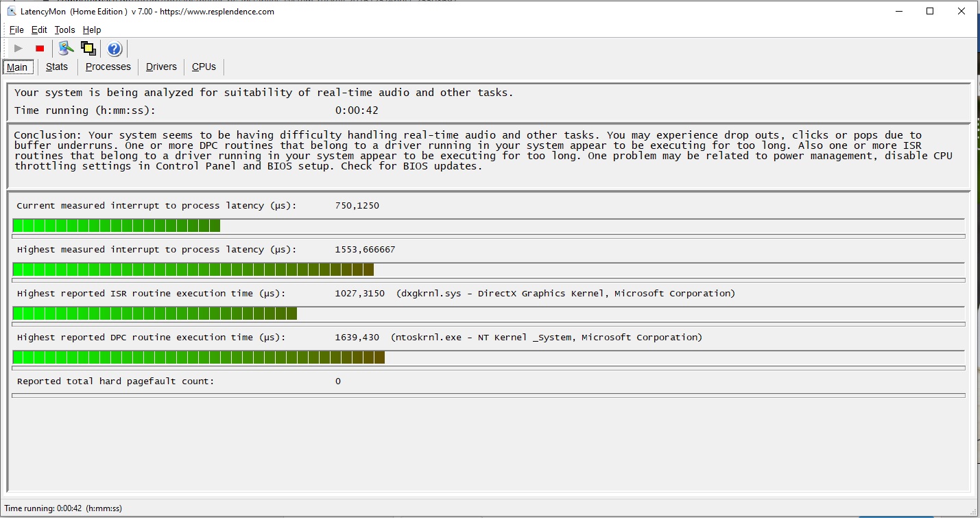This screenshot has height=518, width=980.
Task: Click the overlapping windows toolbar icon
Action: (88, 48)
